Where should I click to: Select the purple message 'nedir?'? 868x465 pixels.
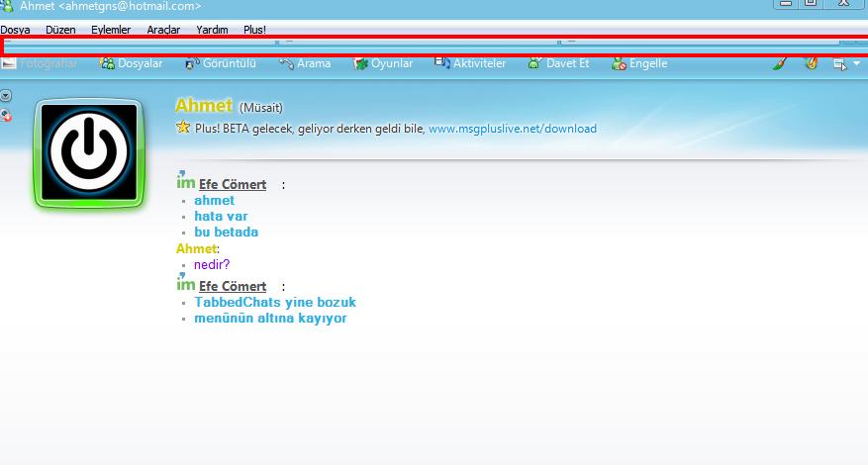(x=212, y=264)
